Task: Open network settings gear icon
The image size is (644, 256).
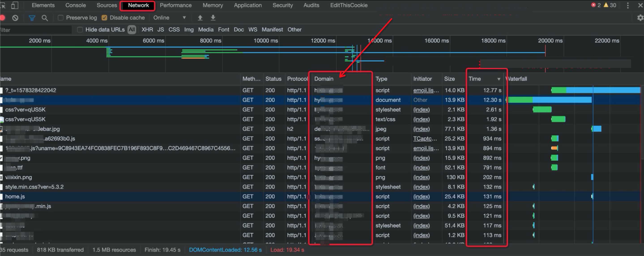Action: [x=640, y=18]
